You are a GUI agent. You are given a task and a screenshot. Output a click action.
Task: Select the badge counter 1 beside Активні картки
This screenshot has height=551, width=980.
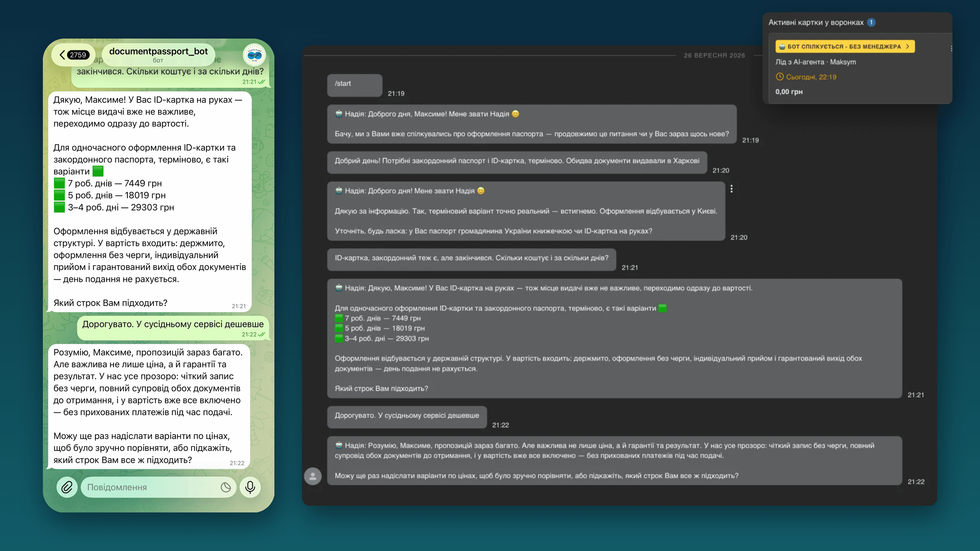click(871, 22)
